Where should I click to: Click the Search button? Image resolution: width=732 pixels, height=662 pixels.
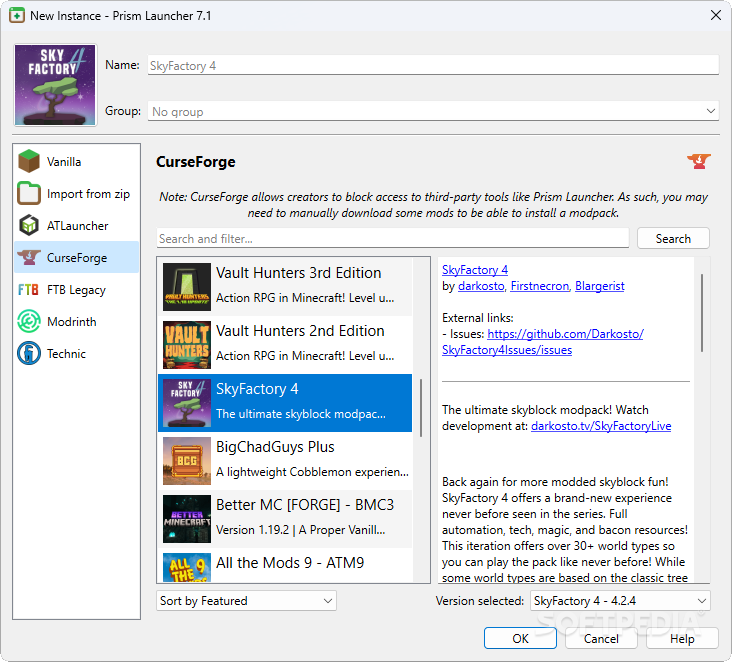click(x=673, y=239)
